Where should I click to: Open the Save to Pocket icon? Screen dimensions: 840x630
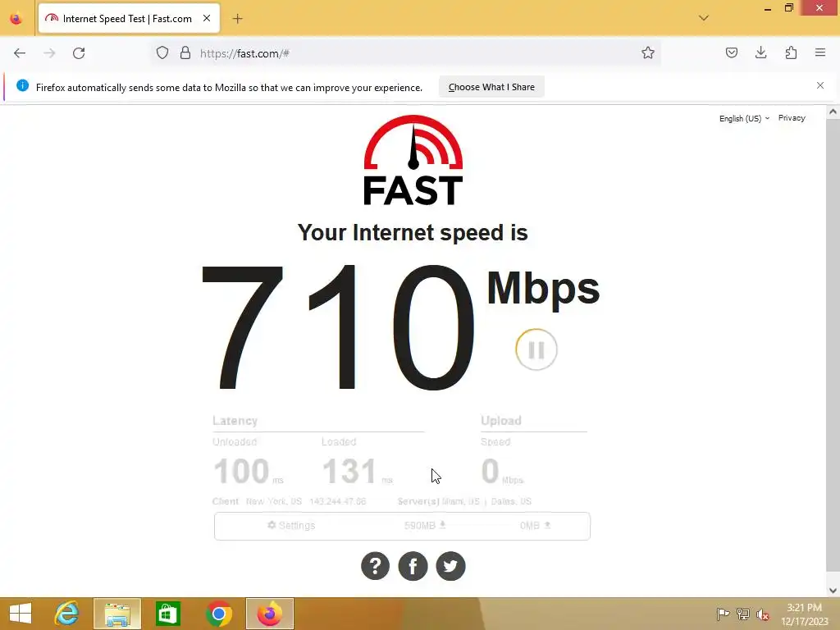(x=731, y=52)
